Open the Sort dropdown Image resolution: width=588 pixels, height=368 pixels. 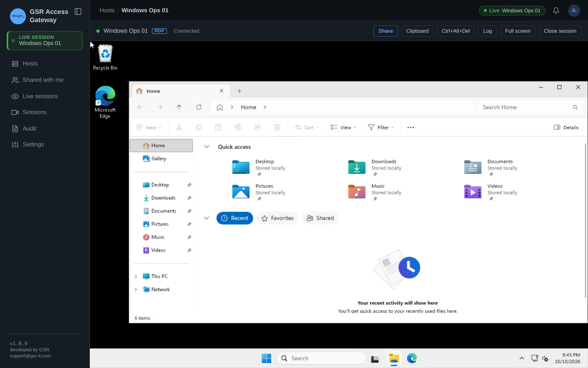(307, 127)
